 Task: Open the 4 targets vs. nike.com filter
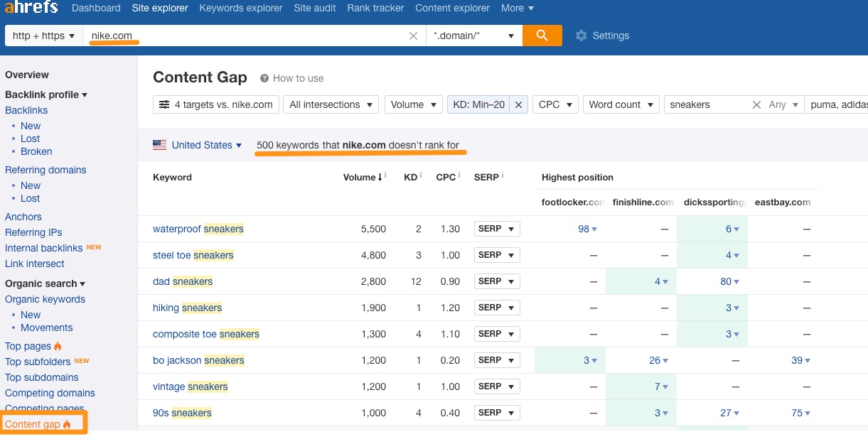[215, 104]
